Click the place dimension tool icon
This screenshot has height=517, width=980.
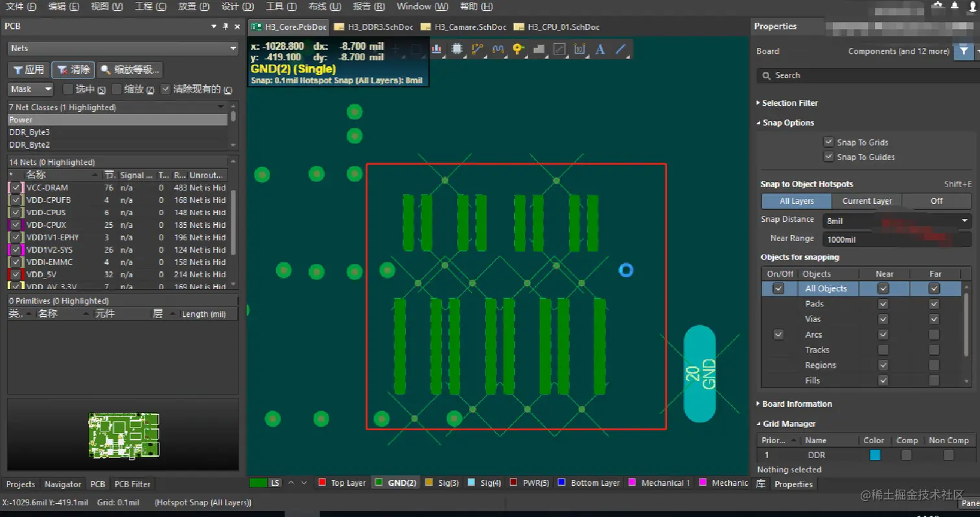579,49
